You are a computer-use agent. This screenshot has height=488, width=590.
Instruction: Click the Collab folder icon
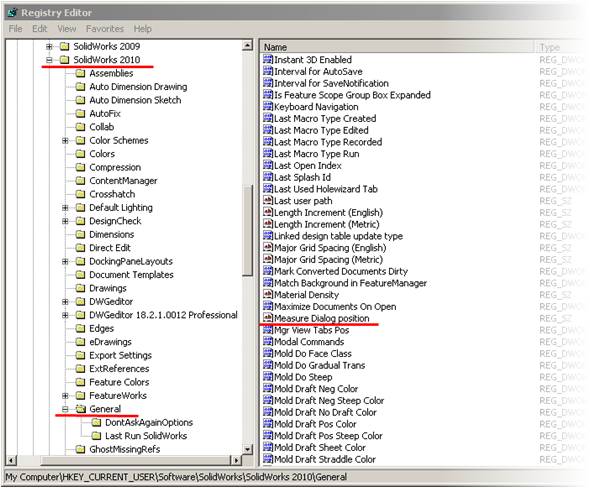point(80,127)
